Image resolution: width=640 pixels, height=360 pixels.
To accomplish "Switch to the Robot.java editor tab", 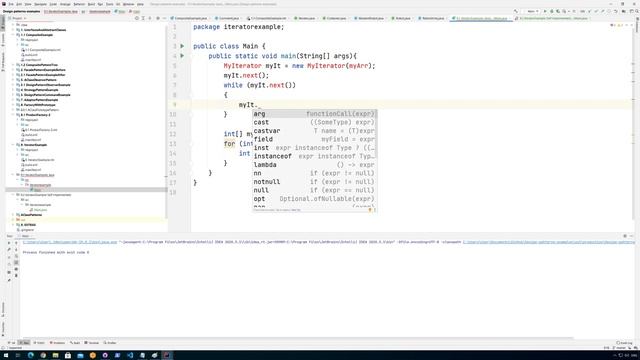I will (x=401, y=18).
